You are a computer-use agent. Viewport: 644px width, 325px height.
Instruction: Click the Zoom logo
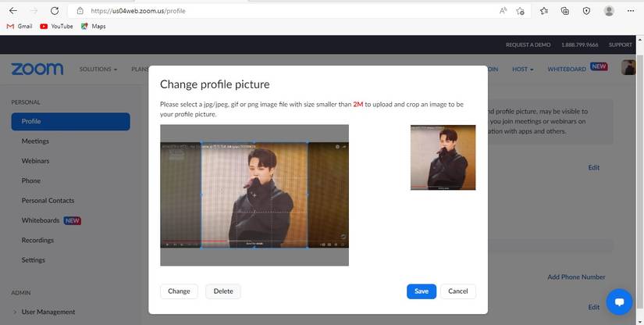click(x=37, y=69)
